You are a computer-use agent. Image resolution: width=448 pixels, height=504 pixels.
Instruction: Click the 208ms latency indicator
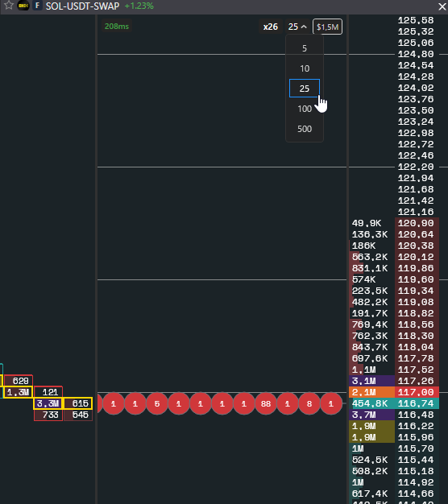pyautogui.click(x=116, y=27)
